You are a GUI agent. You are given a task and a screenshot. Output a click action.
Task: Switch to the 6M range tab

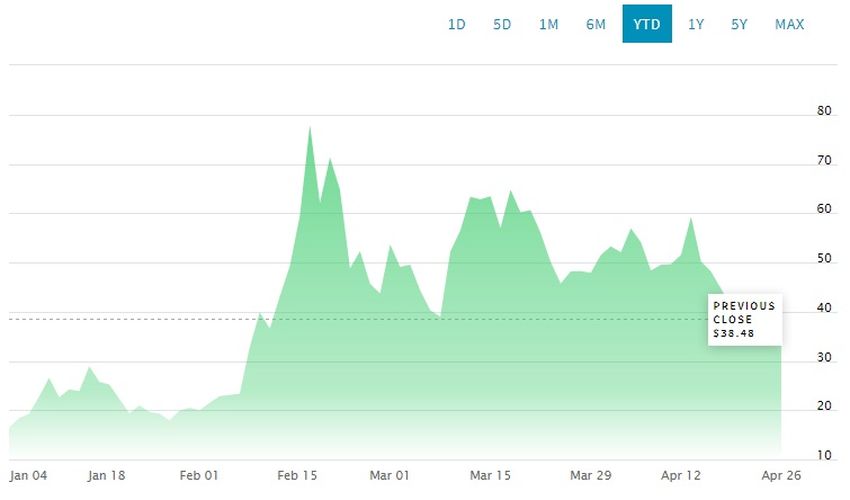pyautogui.click(x=595, y=24)
